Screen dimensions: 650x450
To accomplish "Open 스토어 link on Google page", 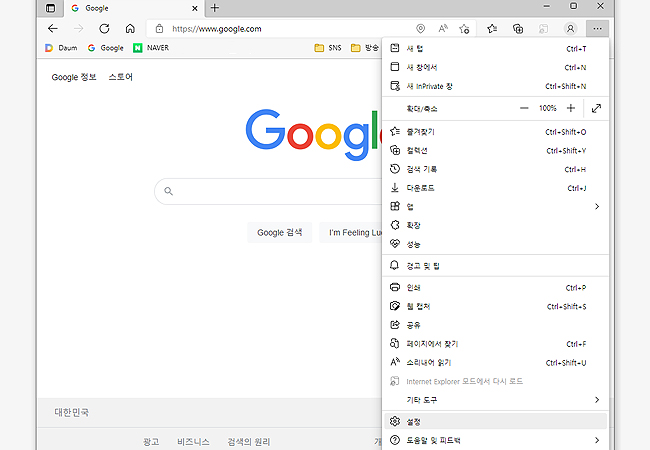I will 121,77.
